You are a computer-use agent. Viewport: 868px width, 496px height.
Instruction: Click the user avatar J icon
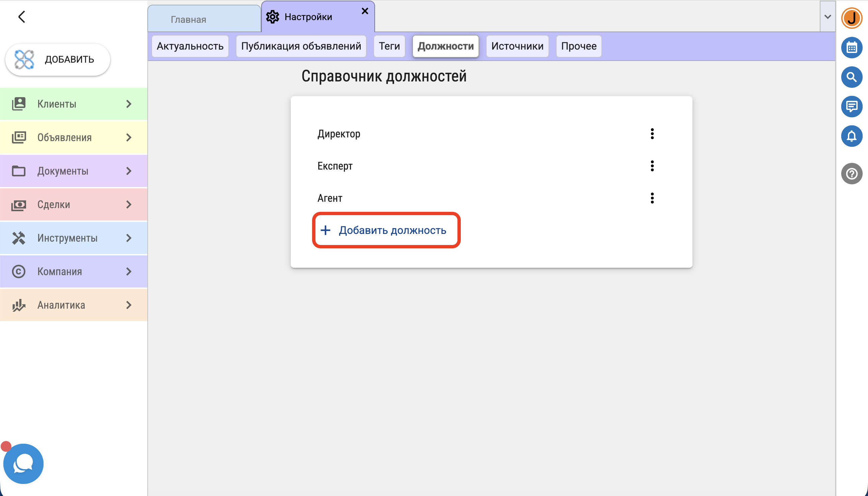pos(851,18)
